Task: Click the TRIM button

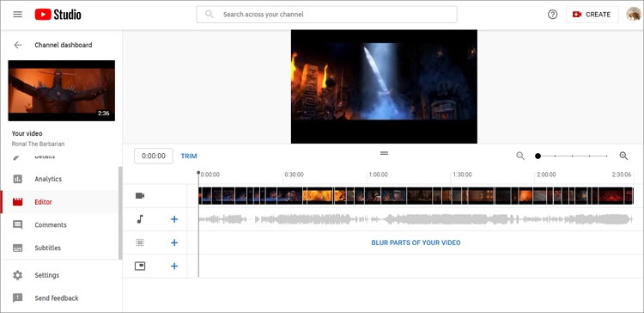Action: 189,156
